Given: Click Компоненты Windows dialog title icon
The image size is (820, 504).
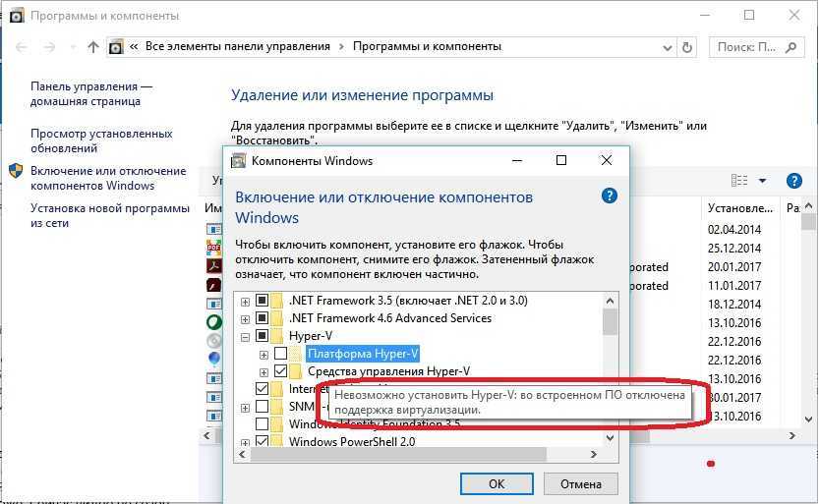Looking at the screenshot, I should (239, 160).
